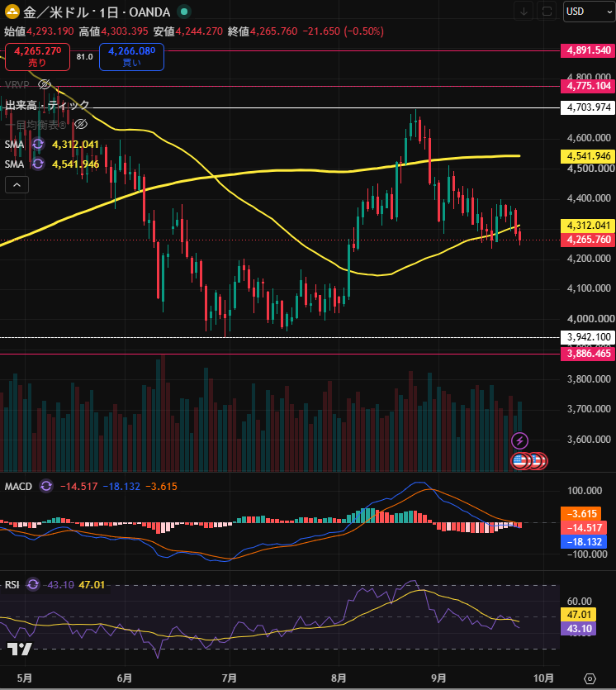This screenshot has width=616, height=690.
Task: Click the download arrow icon near USD
Action: click(x=524, y=12)
